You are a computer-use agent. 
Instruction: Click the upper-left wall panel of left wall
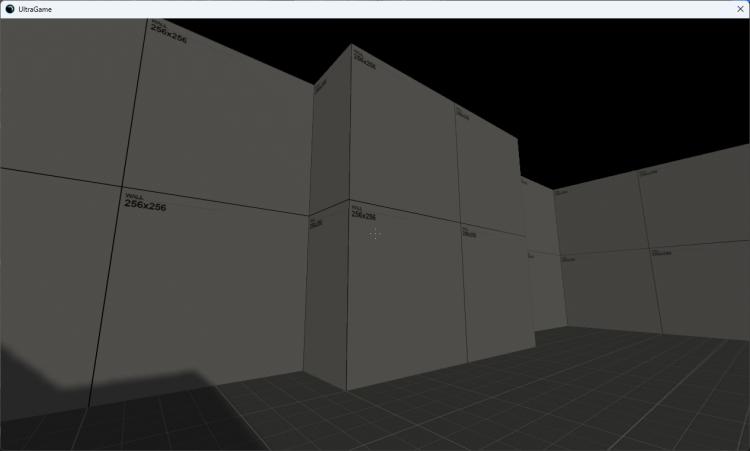[x=60, y=90]
